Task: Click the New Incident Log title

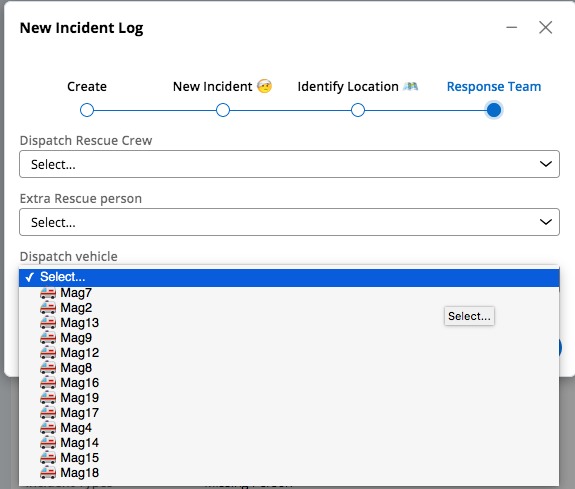Action: coord(81,28)
